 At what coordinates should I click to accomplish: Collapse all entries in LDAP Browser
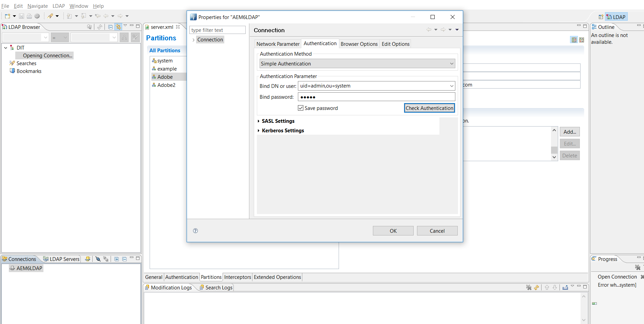pyautogui.click(x=110, y=27)
